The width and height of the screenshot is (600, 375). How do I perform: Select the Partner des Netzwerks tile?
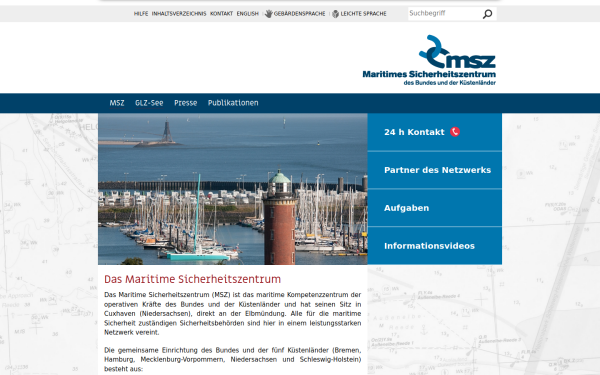click(x=435, y=170)
